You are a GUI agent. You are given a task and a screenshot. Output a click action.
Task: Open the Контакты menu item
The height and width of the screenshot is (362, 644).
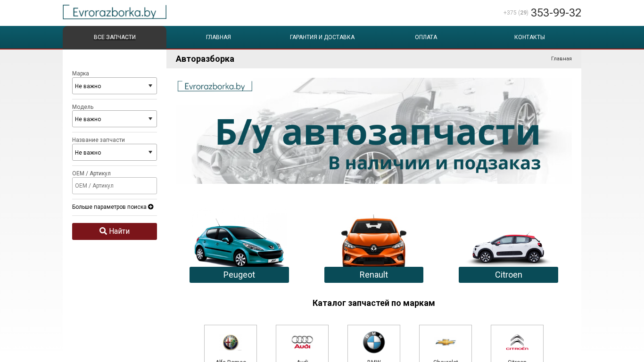tap(529, 37)
